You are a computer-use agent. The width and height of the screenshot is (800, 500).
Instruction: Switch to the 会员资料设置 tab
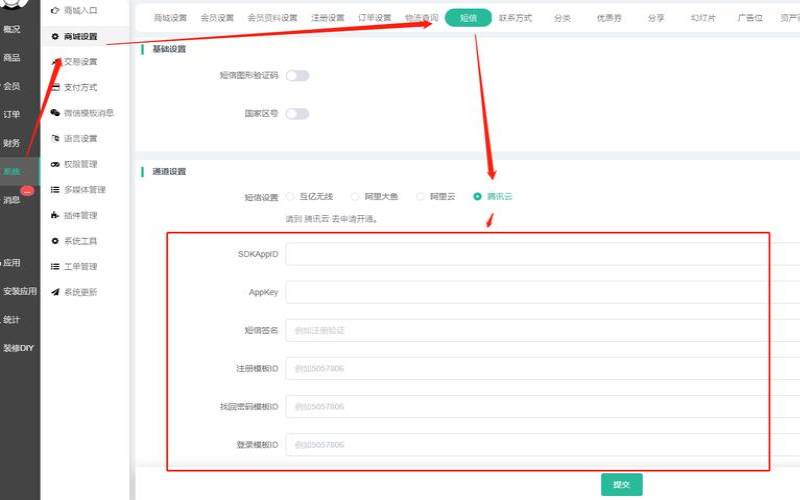pyautogui.click(x=272, y=18)
